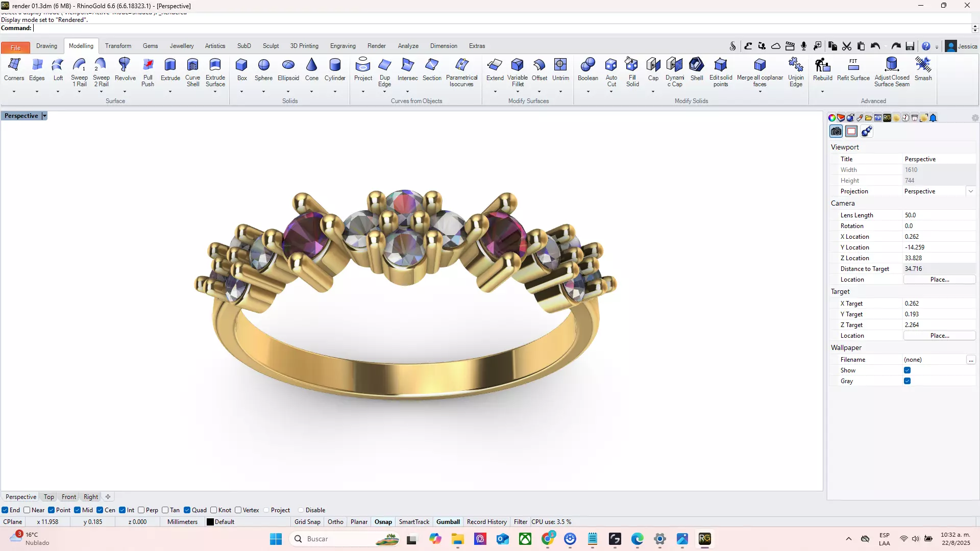Viewport: 980px width, 551px height.
Task: Open the File menu
Action: [x=15, y=47]
